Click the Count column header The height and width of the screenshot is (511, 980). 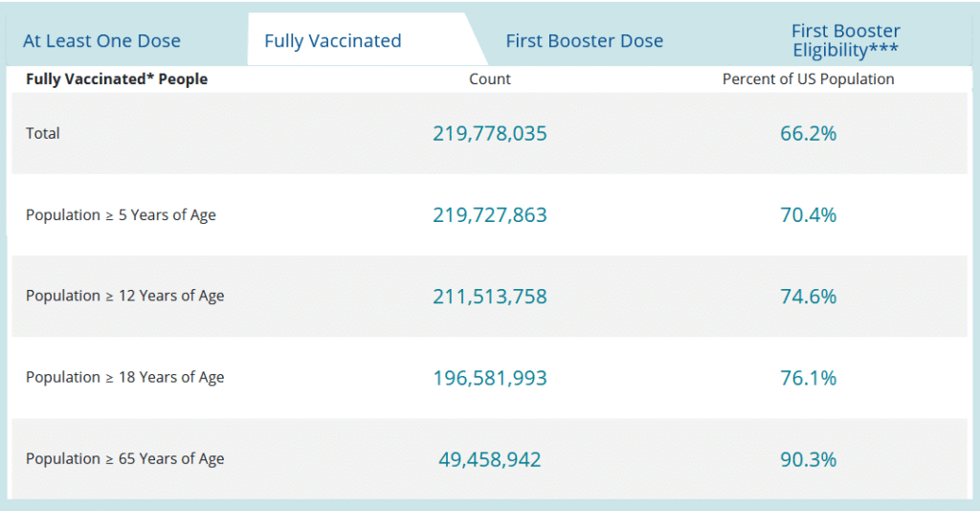(x=490, y=78)
